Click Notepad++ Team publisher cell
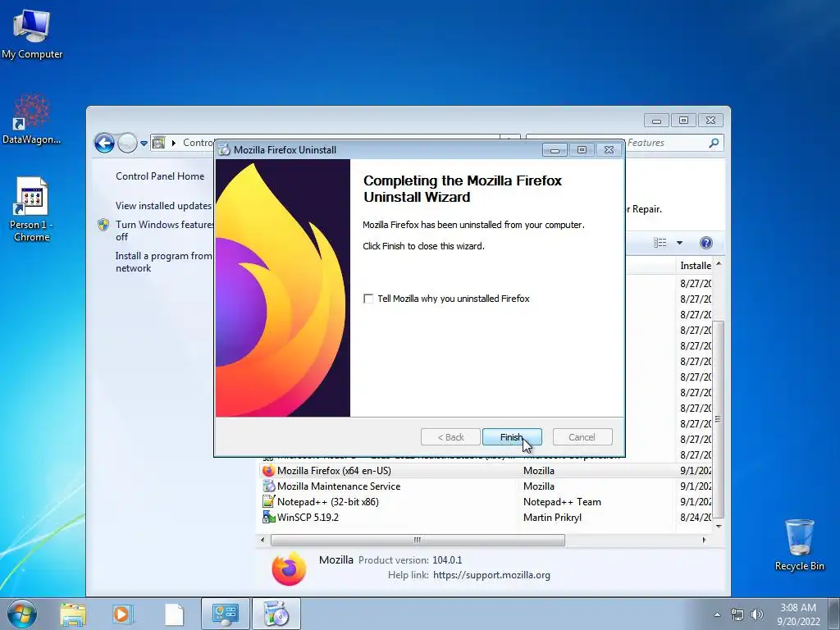The height and width of the screenshot is (630, 840). 562,501
